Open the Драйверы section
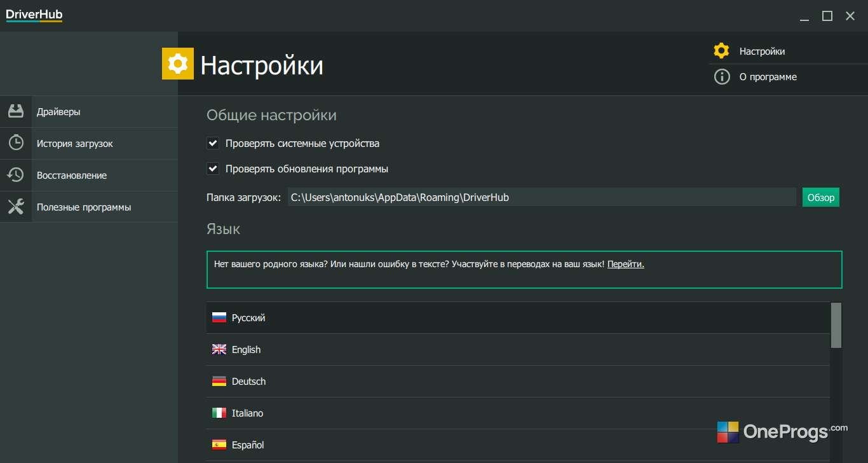 89,112
